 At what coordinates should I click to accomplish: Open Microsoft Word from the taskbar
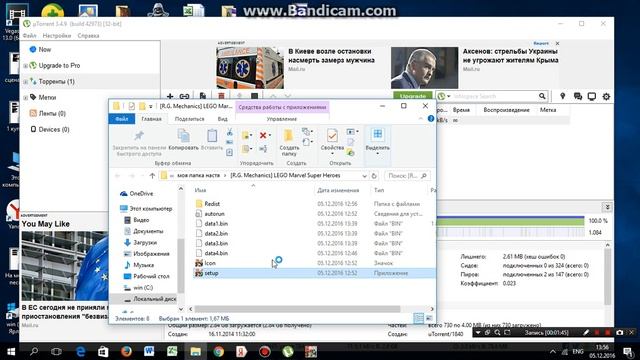[x=149, y=351]
